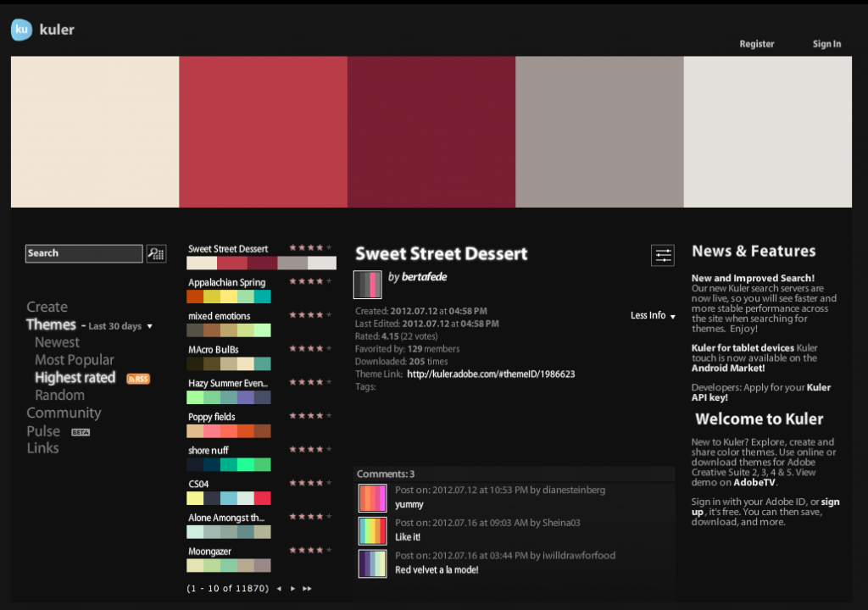868x610 pixels.
Task: Open the AdobeTV demo link
Action: click(x=755, y=482)
